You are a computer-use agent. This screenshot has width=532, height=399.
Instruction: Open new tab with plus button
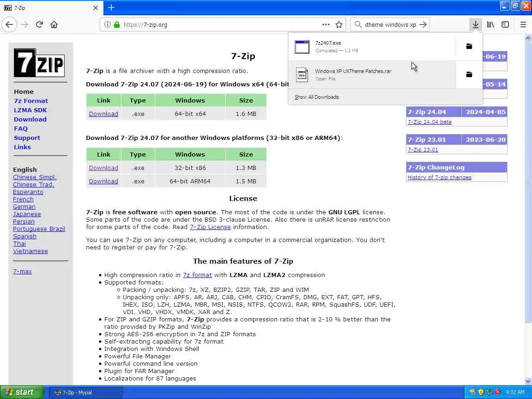click(x=111, y=7)
